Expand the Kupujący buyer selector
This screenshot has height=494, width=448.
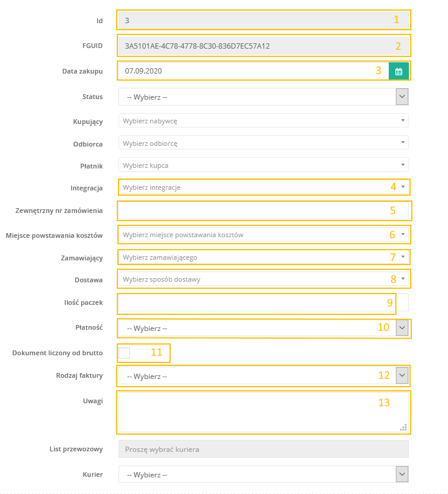point(263,121)
